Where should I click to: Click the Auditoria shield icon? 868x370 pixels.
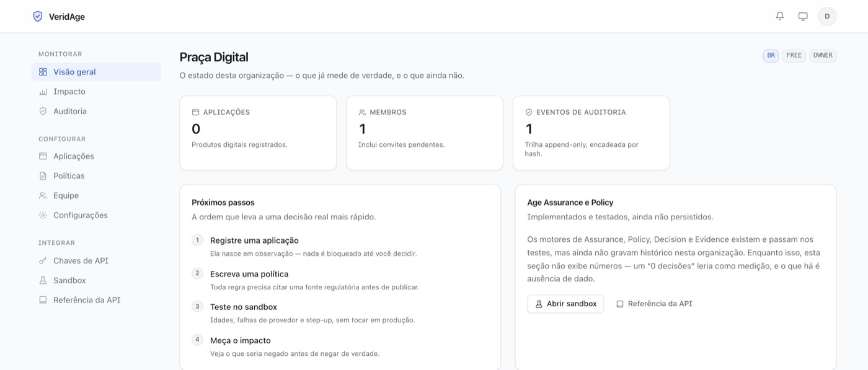coord(43,112)
